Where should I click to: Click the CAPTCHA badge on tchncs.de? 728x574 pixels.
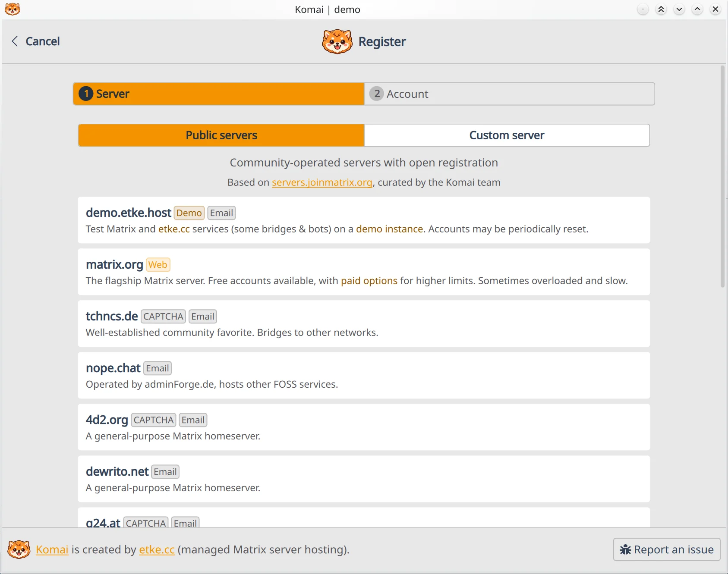[163, 317]
